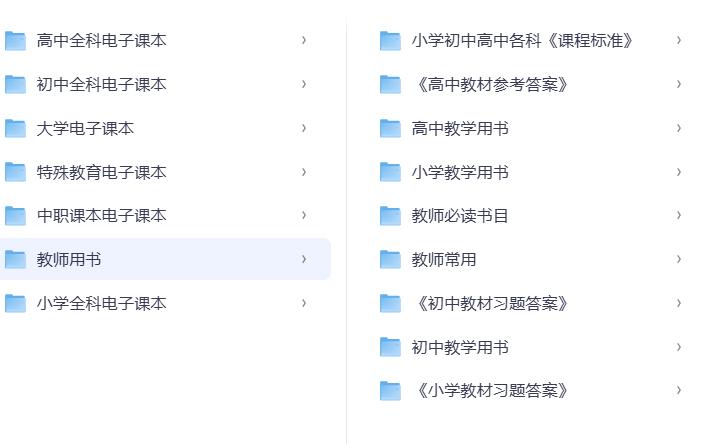Expand the chevron on the 教师用书 row
The height and width of the screenshot is (444, 702).
[x=304, y=259]
